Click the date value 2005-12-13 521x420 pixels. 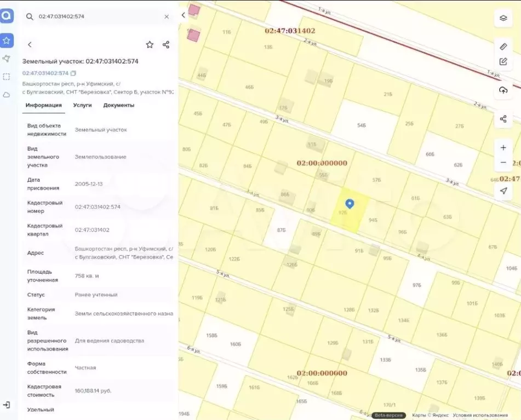point(89,184)
